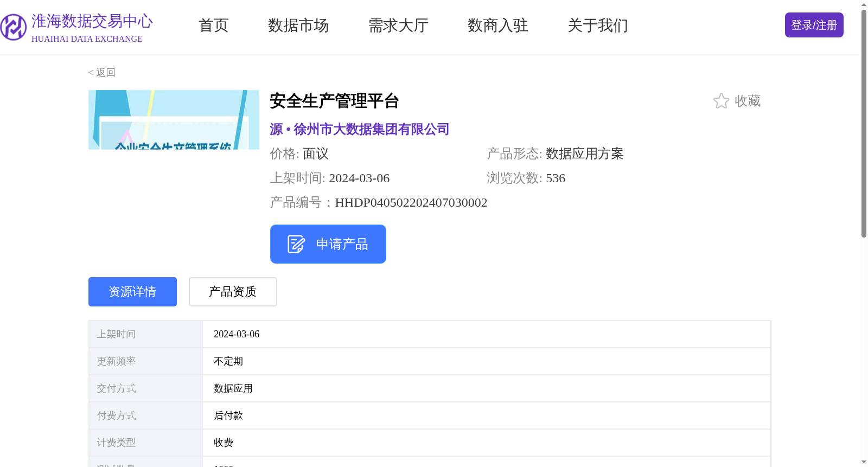
Task: Click the header listing date 2024-03-06
Action: coord(359,178)
